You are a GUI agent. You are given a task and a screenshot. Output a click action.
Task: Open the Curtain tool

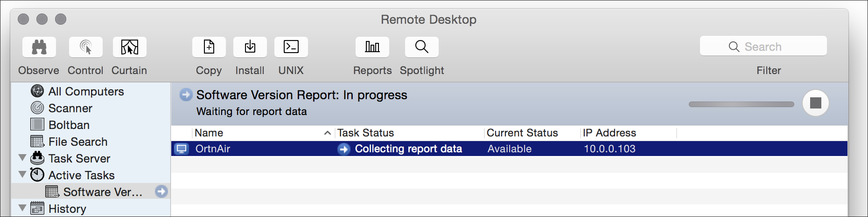(x=130, y=47)
